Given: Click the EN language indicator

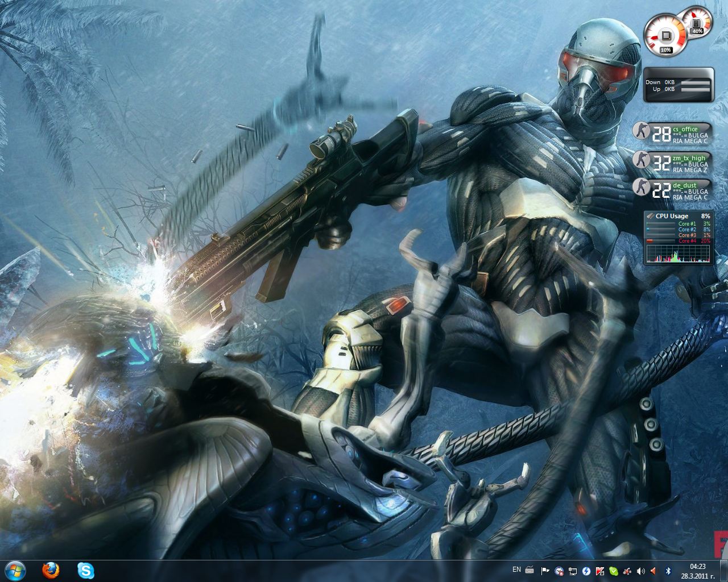Looking at the screenshot, I should pyautogui.click(x=516, y=569).
